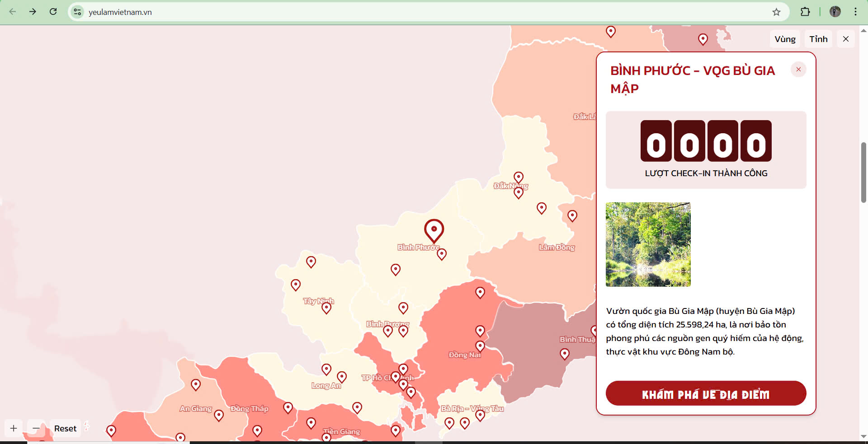Bookmark this page with the star icon

[x=776, y=12]
